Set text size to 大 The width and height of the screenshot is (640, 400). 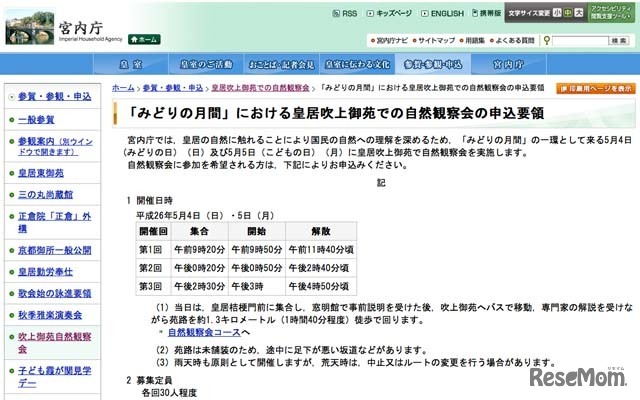[x=579, y=13]
